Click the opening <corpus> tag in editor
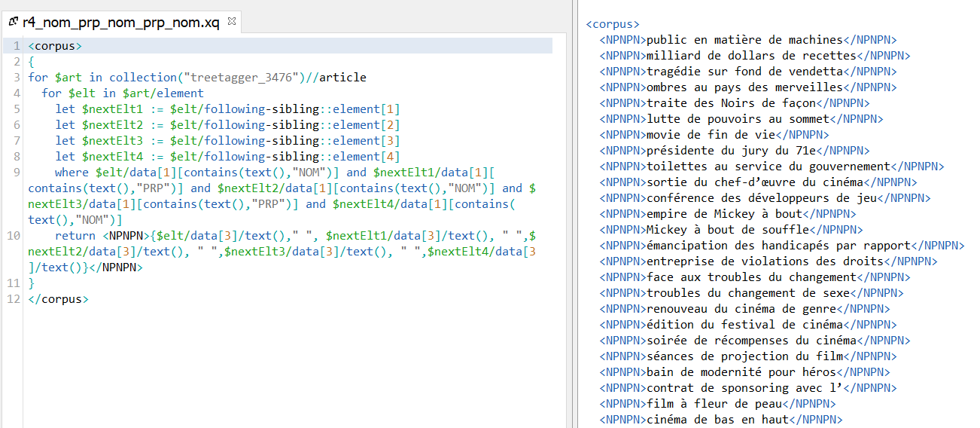 tap(55, 46)
